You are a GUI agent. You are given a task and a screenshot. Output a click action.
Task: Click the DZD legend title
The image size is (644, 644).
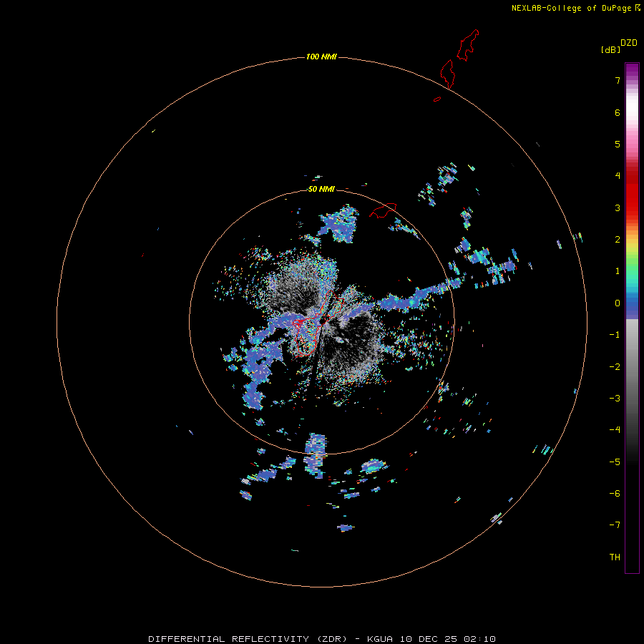click(629, 43)
